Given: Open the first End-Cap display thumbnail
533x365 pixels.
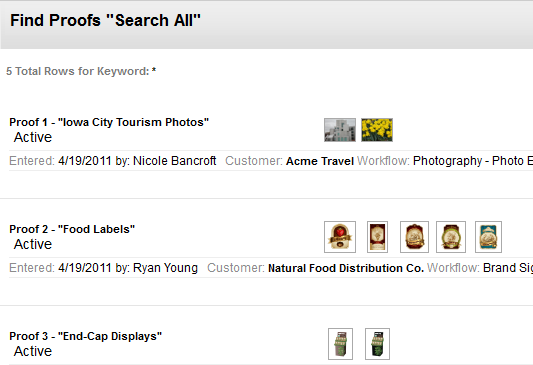Looking at the screenshot, I should (340, 344).
